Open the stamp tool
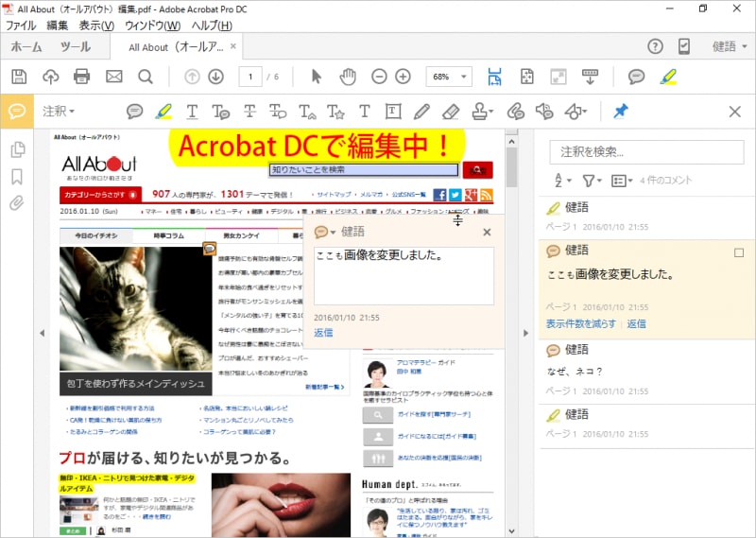This screenshot has width=756, height=538. click(x=482, y=112)
